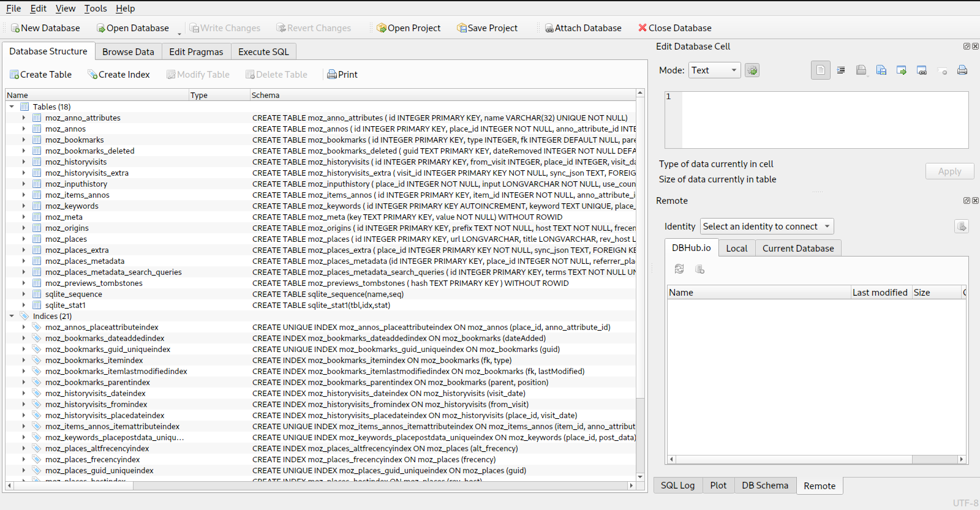Click the export-to-file icon in cell editor
The height and width of the screenshot is (510, 980).
point(881,70)
